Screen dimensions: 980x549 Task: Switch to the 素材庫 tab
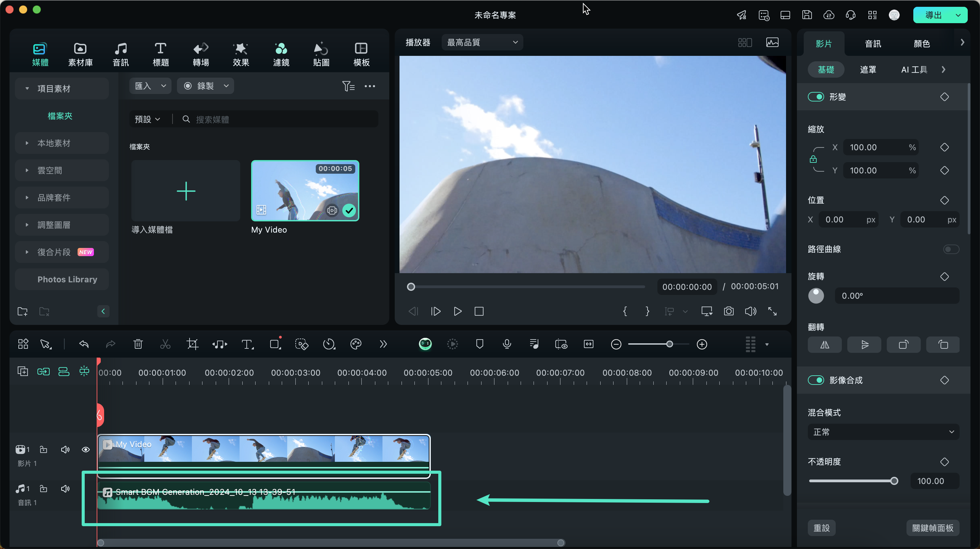(x=80, y=54)
